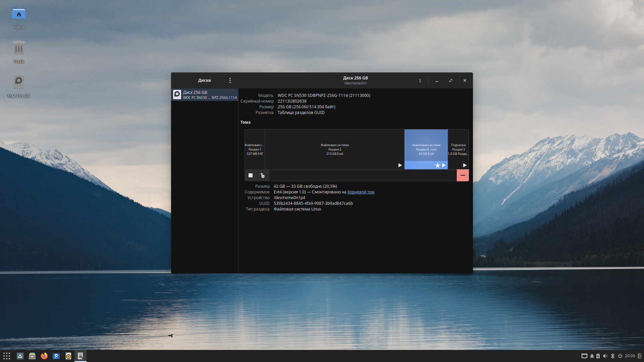
Task: Open Bluetooth settings from tray
Action: (612, 356)
